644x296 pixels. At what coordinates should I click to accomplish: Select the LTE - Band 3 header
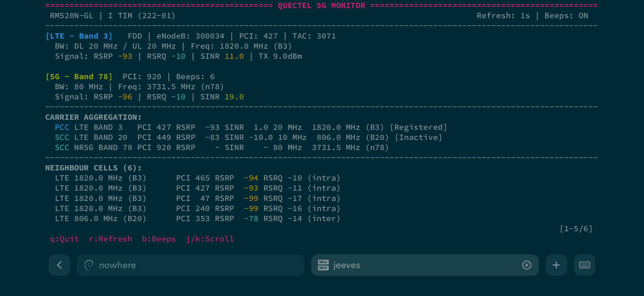(x=79, y=36)
